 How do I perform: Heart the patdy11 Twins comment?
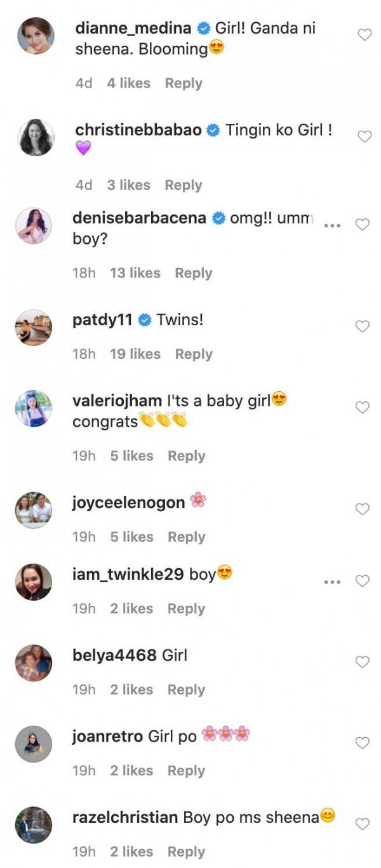[362, 326]
